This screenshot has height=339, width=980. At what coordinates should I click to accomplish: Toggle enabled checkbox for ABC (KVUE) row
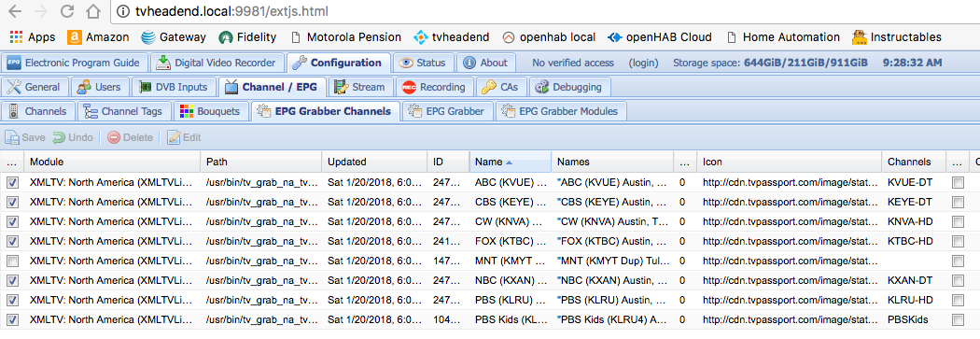coord(12,183)
